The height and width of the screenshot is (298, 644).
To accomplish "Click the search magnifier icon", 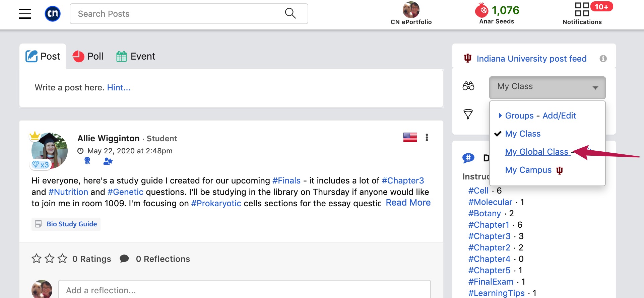I will 290,13.
